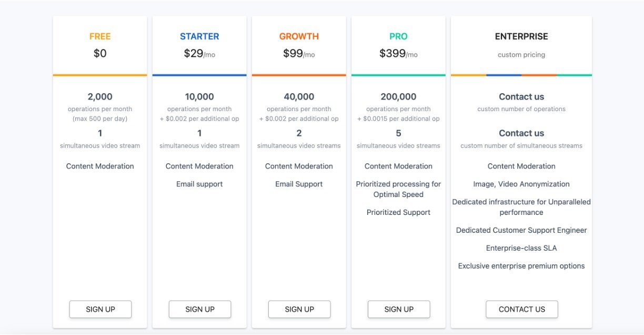The image size is (644, 335).
Task: Click SIGN UP under the Free plan
Action: click(x=100, y=309)
